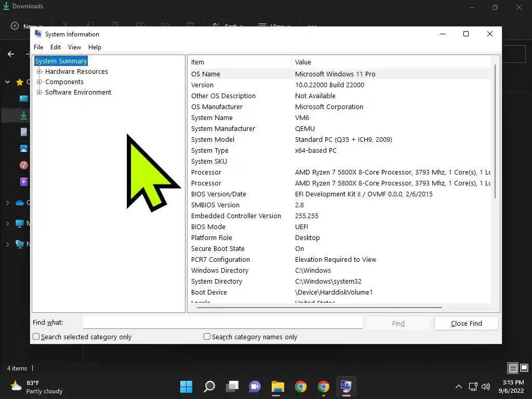Select the Version row
532x399 pixels.
click(339, 85)
